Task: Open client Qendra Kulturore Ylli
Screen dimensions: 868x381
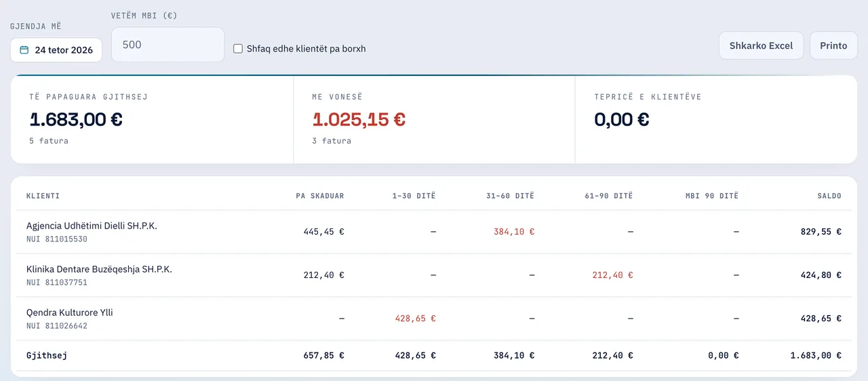Action: click(70, 313)
